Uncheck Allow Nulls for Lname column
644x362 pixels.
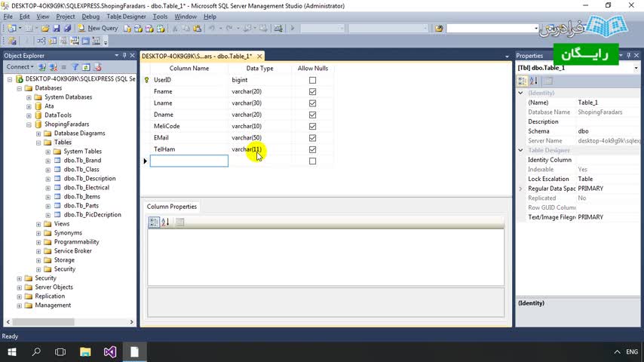tap(312, 103)
